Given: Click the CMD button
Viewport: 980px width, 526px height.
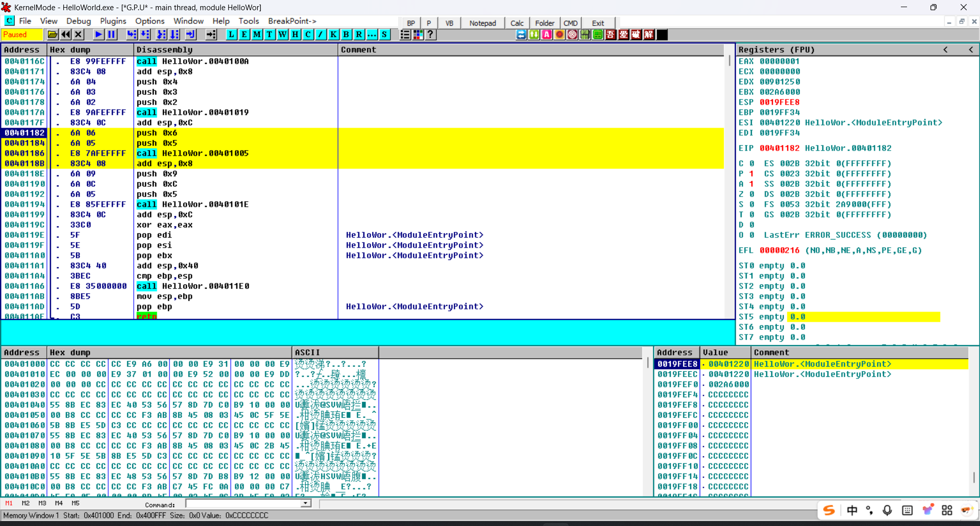Looking at the screenshot, I should click(570, 23).
